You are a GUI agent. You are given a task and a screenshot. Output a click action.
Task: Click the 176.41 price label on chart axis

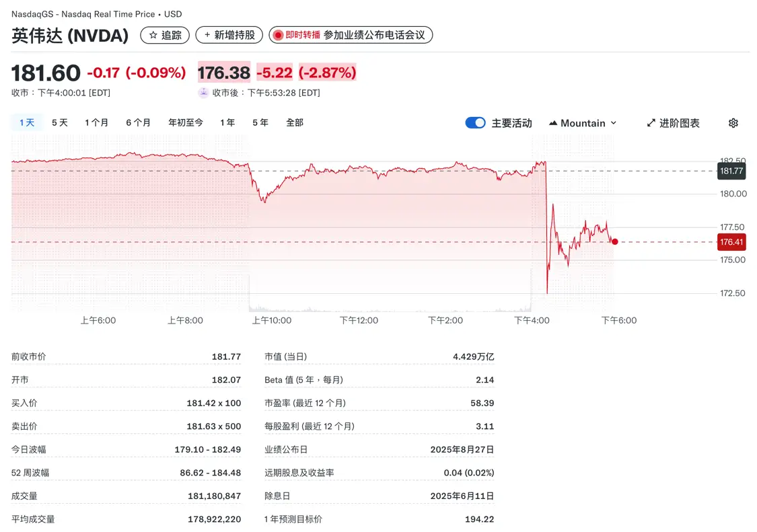(x=731, y=242)
